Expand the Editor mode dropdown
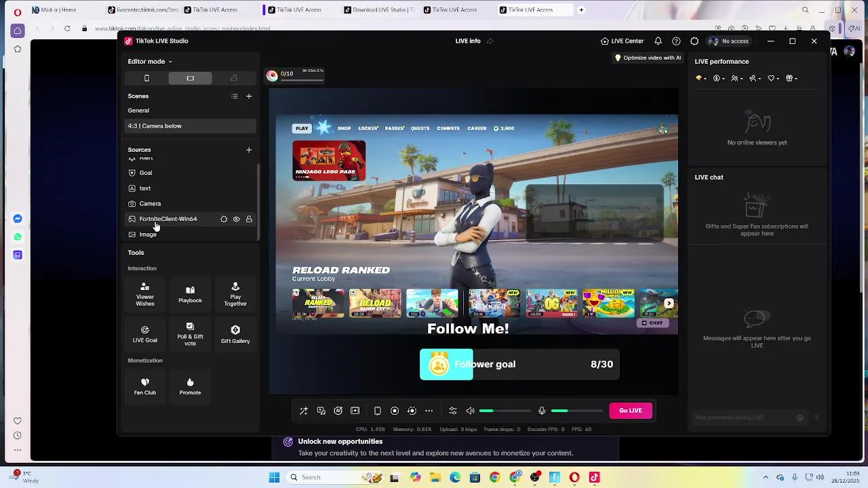 [x=150, y=62]
